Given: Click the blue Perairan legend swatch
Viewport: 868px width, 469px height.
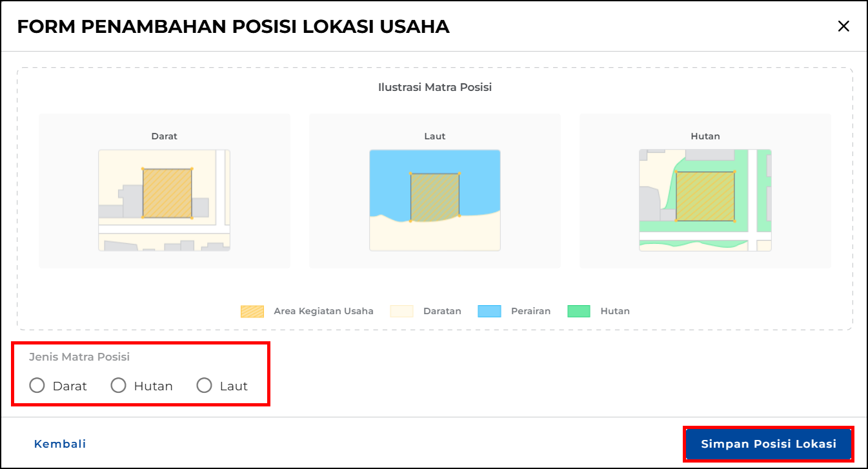Looking at the screenshot, I should (x=489, y=311).
